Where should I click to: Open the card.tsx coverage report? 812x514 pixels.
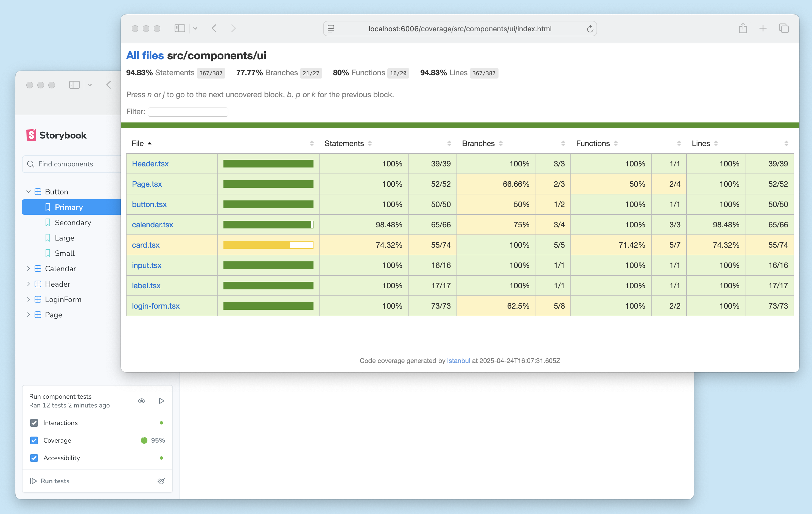146,245
